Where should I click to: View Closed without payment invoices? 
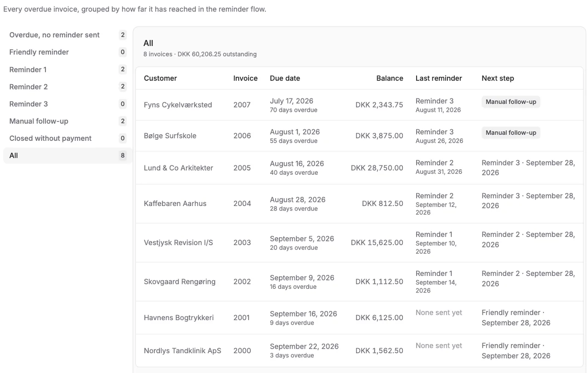tap(68, 138)
